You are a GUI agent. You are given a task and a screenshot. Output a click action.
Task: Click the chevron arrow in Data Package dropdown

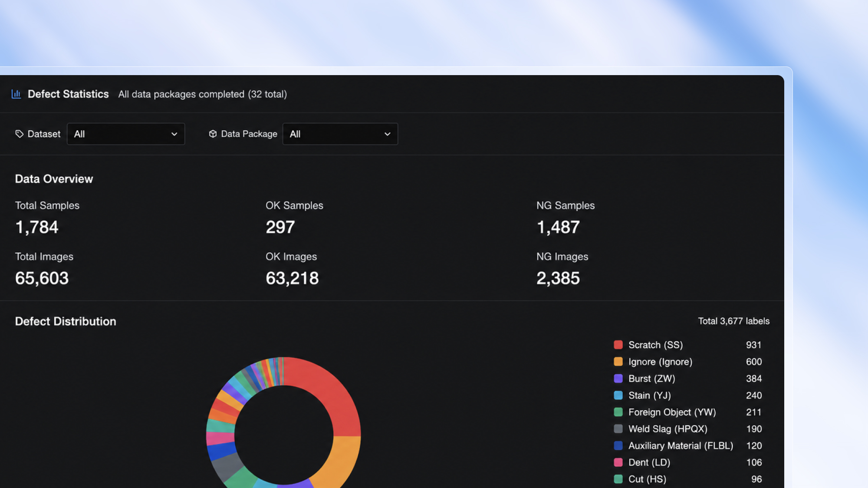pyautogui.click(x=387, y=134)
